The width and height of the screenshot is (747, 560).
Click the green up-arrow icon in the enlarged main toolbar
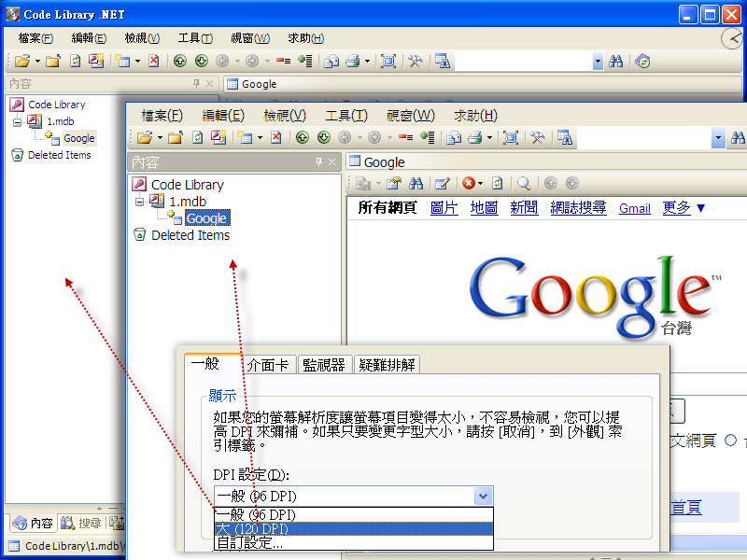[302, 137]
